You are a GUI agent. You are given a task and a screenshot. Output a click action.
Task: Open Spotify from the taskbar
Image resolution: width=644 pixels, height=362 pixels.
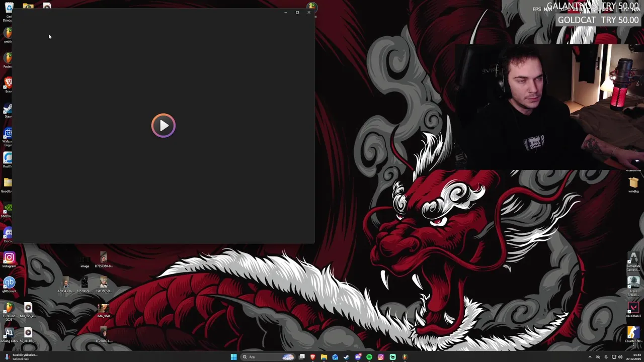pos(369,357)
